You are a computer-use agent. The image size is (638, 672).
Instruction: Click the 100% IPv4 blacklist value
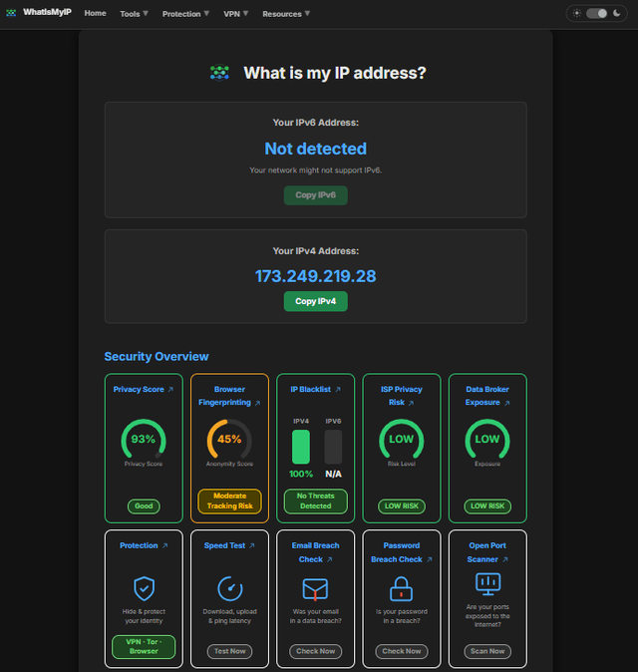tap(301, 474)
